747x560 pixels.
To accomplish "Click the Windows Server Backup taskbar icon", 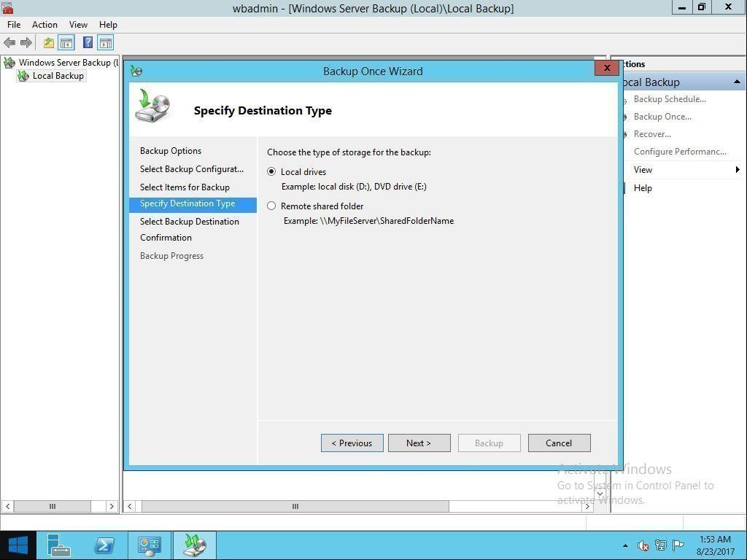I will 194,545.
